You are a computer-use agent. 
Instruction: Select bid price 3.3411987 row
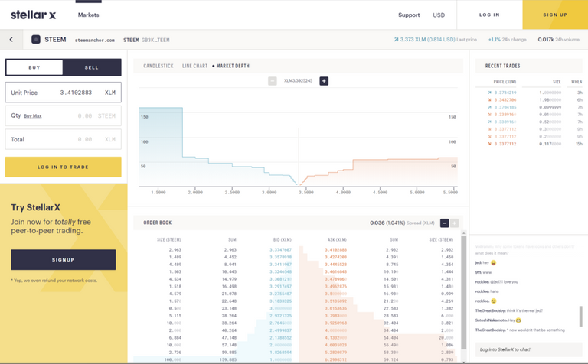point(280,265)
